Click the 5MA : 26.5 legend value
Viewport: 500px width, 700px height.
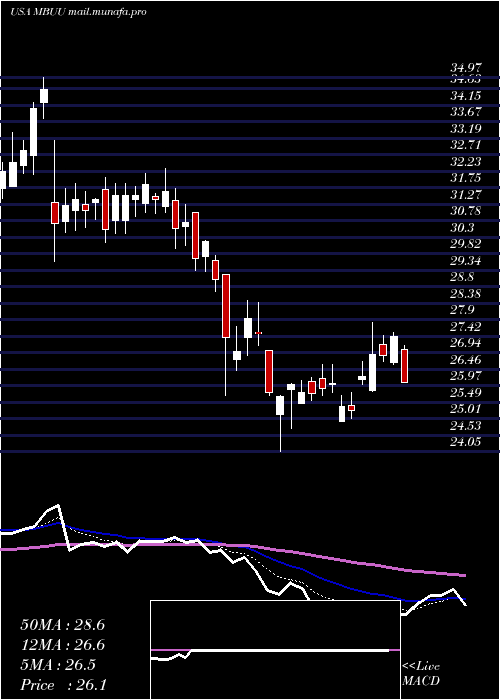tap(58, 665)
